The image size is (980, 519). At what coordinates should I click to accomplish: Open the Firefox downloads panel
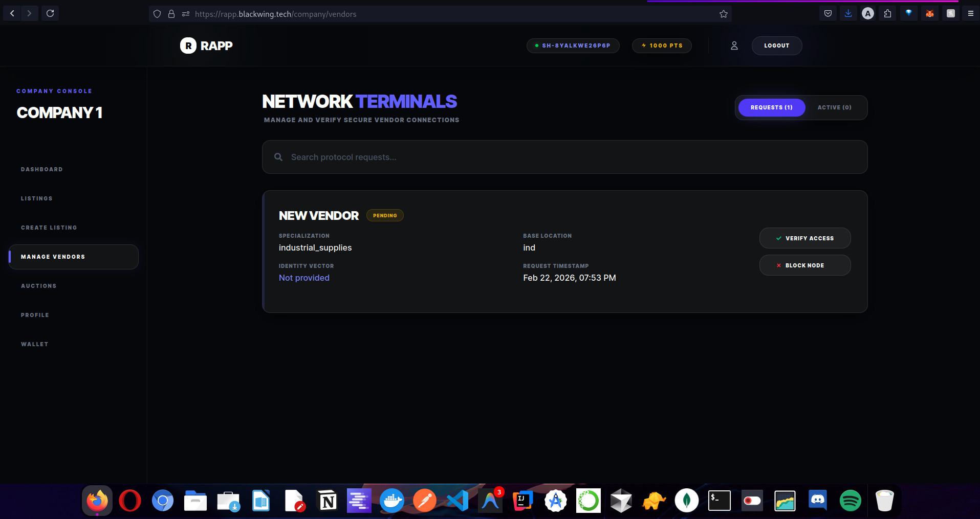(x=848, y=13)
